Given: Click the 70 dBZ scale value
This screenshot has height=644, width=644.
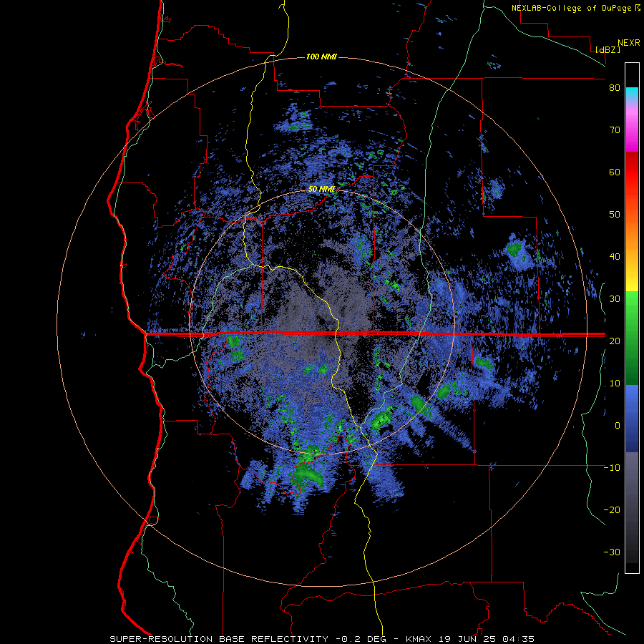Looking at the screenshot, I should click(615, 130).
